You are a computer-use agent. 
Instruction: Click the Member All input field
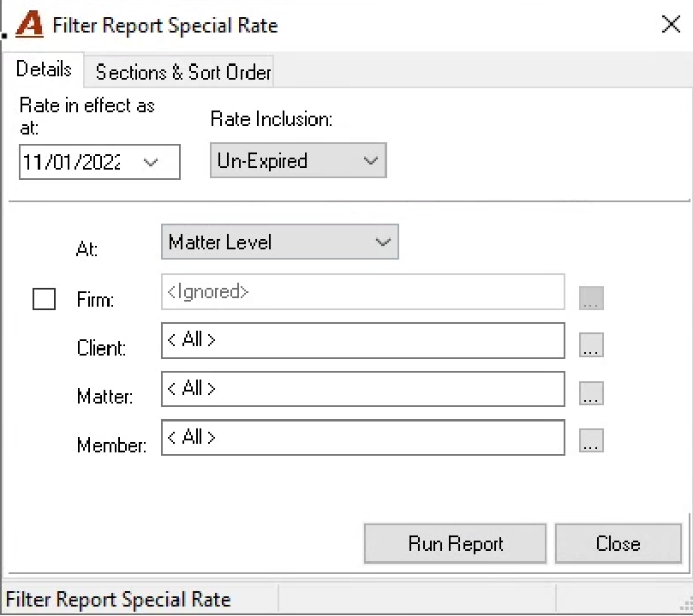coord(363,438)
